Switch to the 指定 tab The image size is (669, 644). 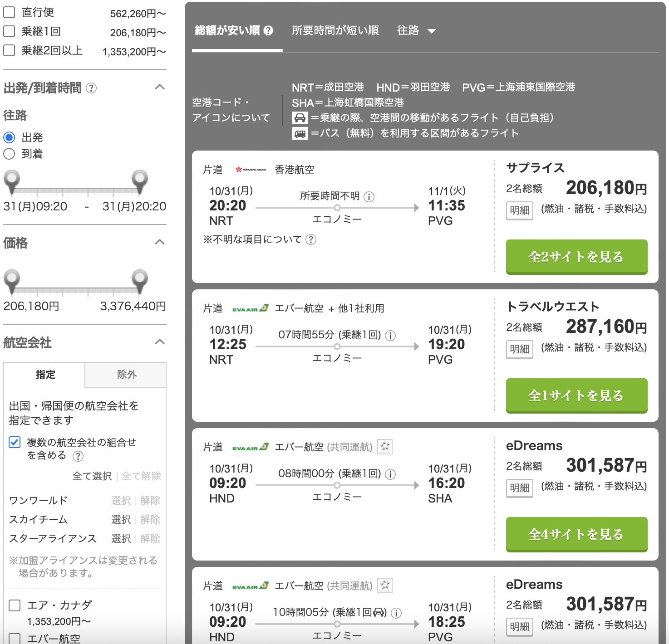pos(44,375)
